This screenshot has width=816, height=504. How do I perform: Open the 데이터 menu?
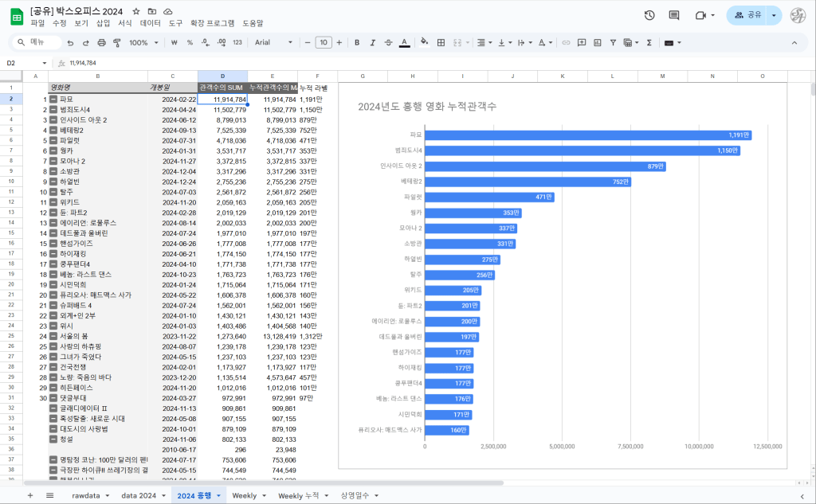coord(150,23)
